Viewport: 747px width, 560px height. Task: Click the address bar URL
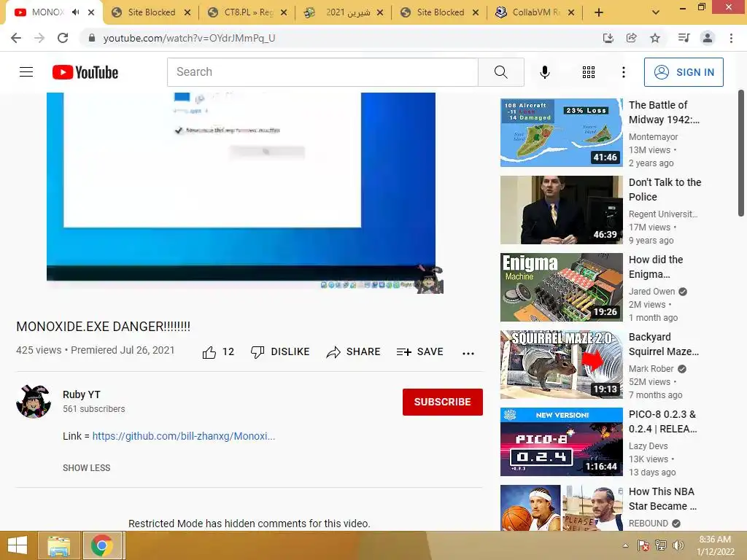coord(189,38)
